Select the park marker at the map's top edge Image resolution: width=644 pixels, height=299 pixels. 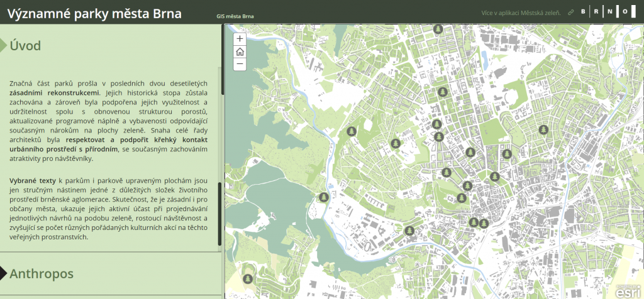pyautogui.click(x=438, y=29)
